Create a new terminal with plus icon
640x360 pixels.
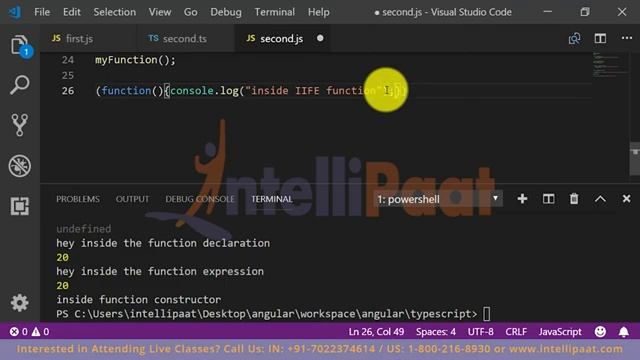[522, 199]
